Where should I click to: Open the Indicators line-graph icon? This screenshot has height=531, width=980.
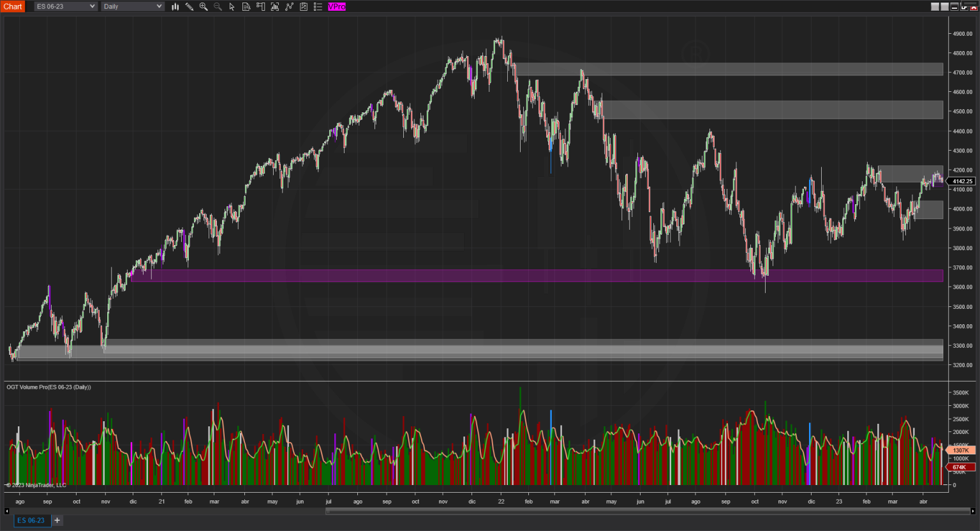point(289,6)
